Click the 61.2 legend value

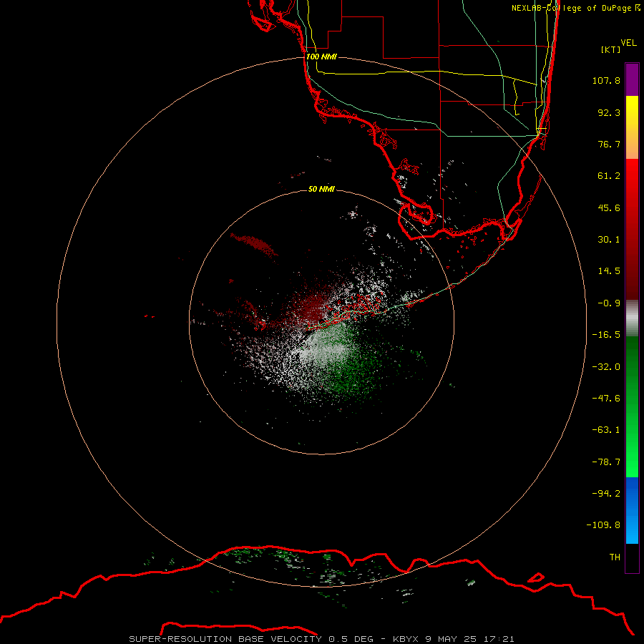pyautogui.click(x=609, y=176)
